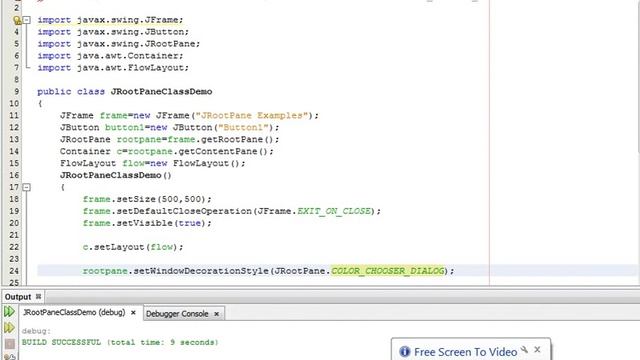Click c.setLayout(flow) statement
640x360 pixels.
[133, 247]
